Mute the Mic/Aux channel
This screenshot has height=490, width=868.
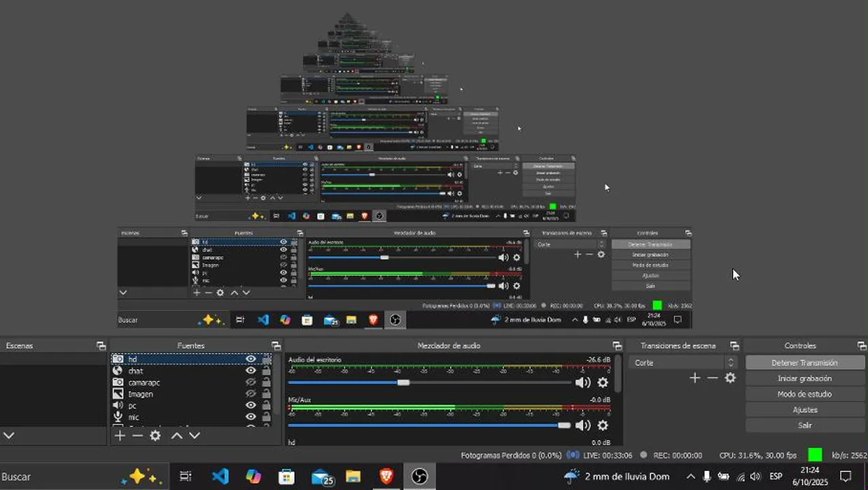point(583,425)
